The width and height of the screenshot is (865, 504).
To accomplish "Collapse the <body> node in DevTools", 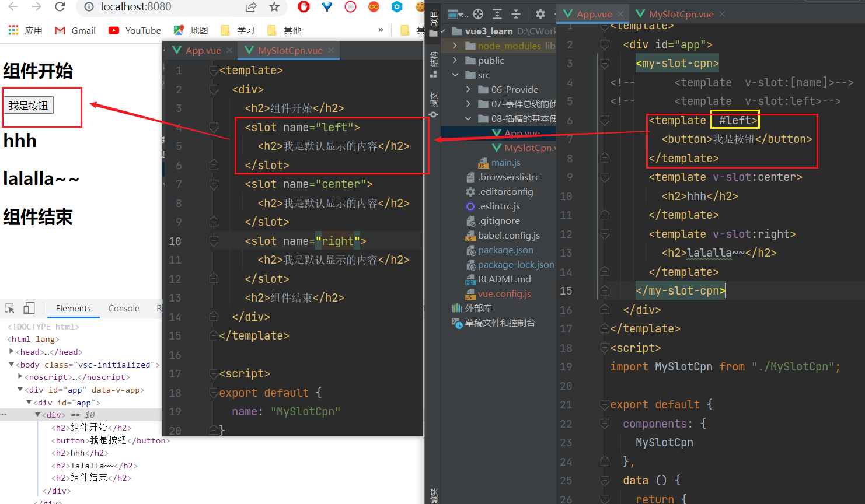I will (12, 365).
